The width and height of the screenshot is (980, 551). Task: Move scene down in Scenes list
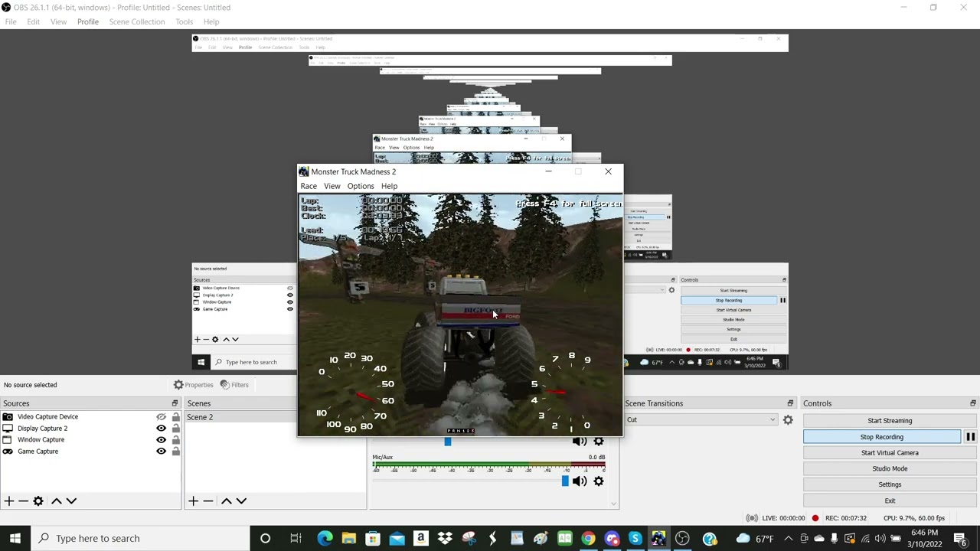241,500
